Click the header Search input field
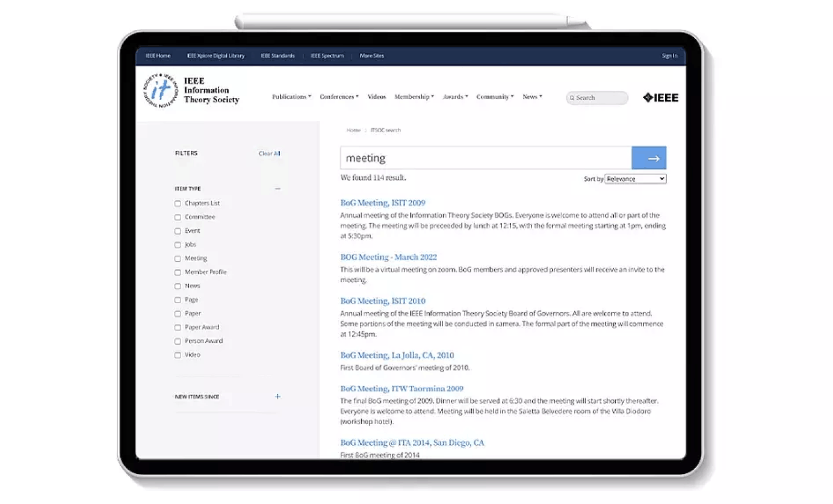The image size is (833, 504). point(597,98)
